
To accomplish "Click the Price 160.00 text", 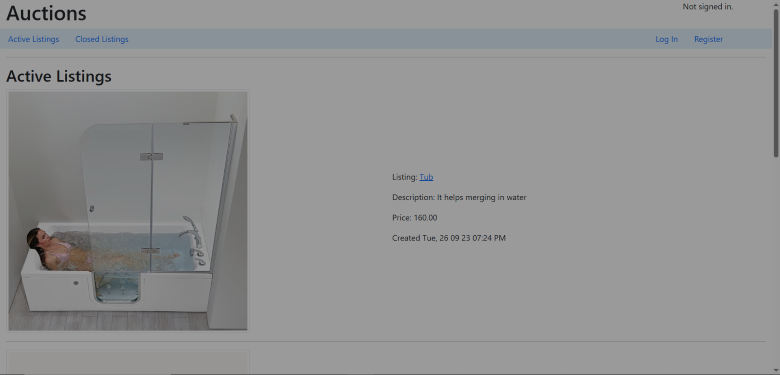I will [415, 218].
